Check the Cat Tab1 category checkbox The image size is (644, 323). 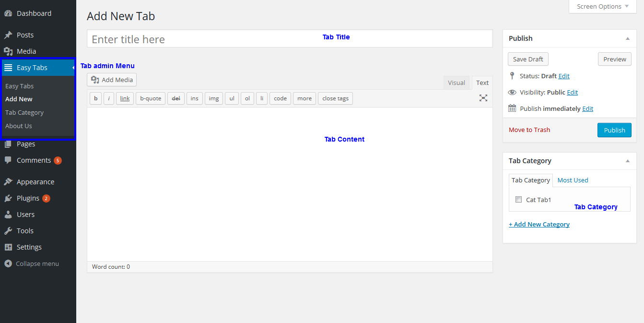(x=518, y=200)
